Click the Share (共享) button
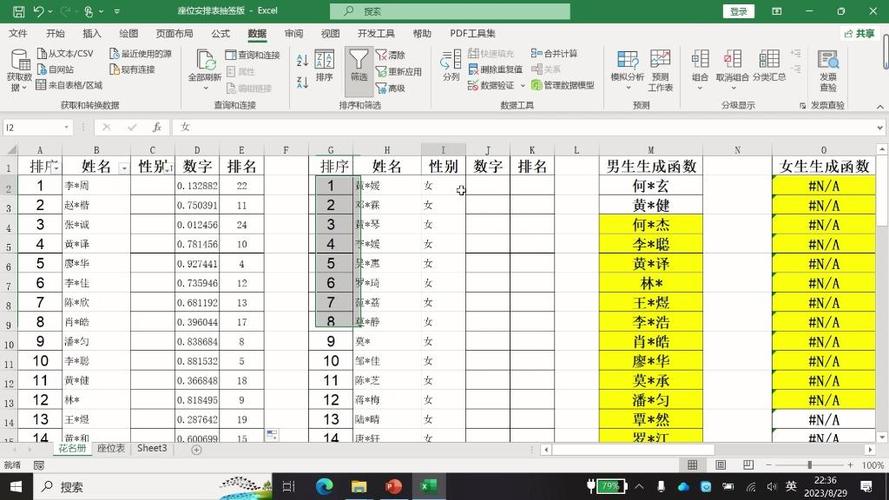 coord(860,33)
